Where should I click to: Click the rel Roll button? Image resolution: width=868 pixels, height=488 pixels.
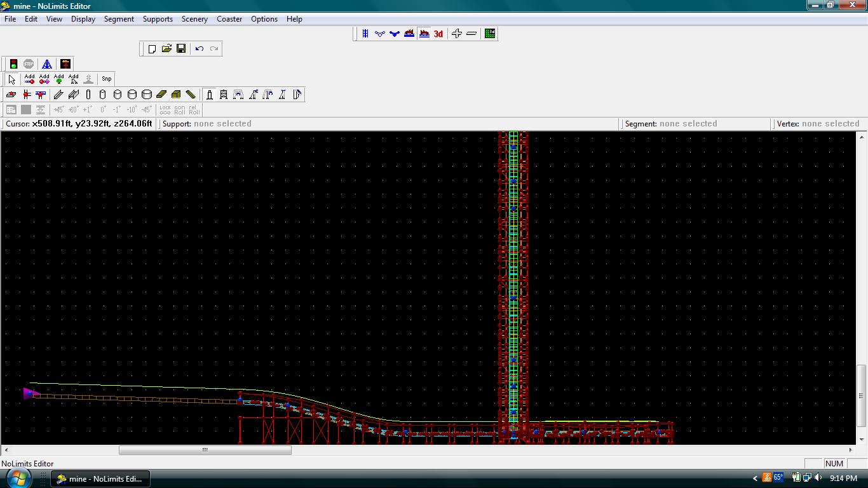194,110
